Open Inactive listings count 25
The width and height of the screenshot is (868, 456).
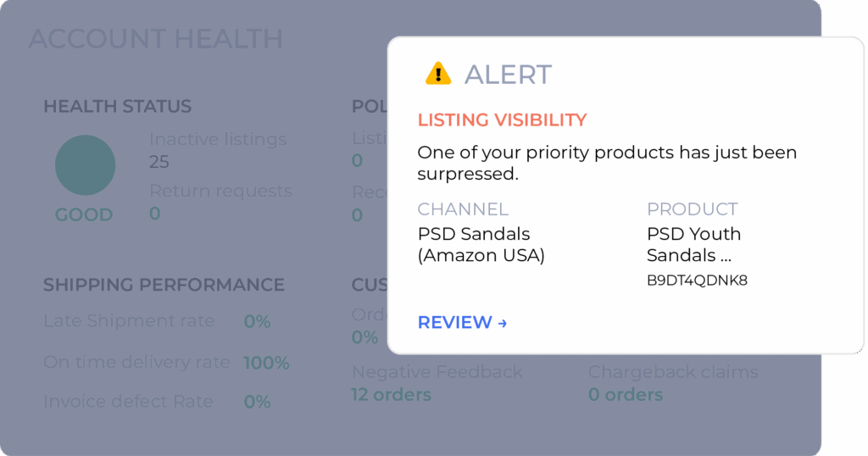[159, 162]
